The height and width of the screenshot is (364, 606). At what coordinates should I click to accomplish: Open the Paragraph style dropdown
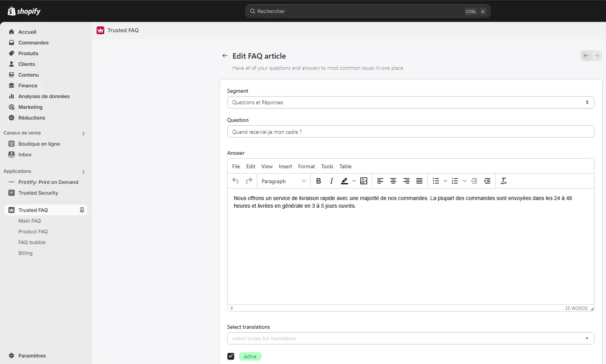[x=284, y=181]
